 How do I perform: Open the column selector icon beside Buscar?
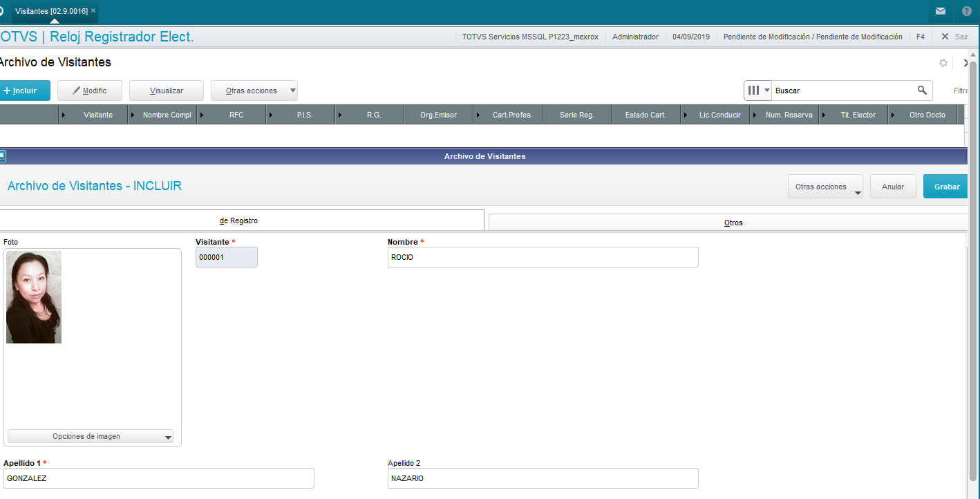click(758, 90)
